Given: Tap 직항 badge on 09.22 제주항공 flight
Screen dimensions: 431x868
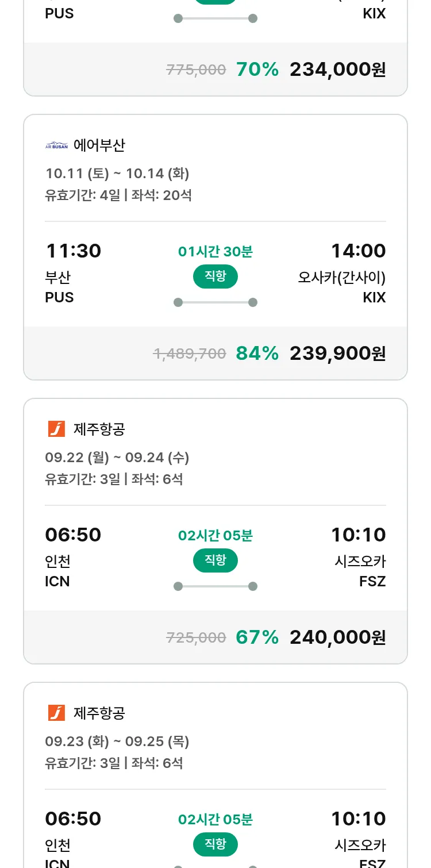Looking at the screenshot, I should [215, 560].
